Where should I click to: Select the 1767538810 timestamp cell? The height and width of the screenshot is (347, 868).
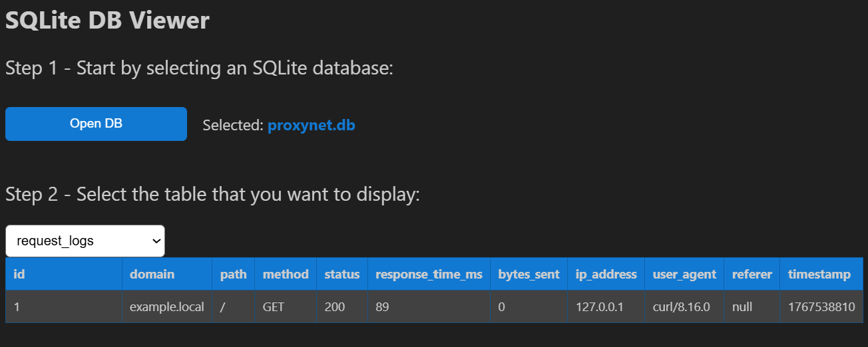pyautogui.click(x=821, y=307)
